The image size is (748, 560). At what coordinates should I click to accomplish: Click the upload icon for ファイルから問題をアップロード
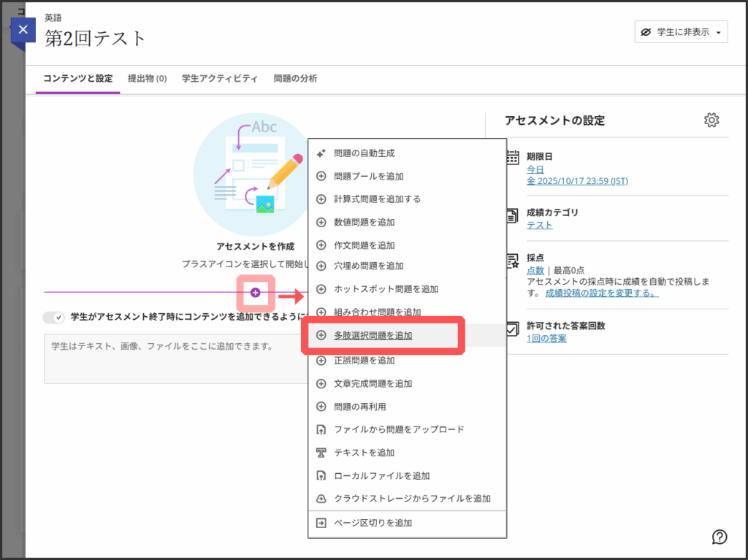click(x=321, y=429)
